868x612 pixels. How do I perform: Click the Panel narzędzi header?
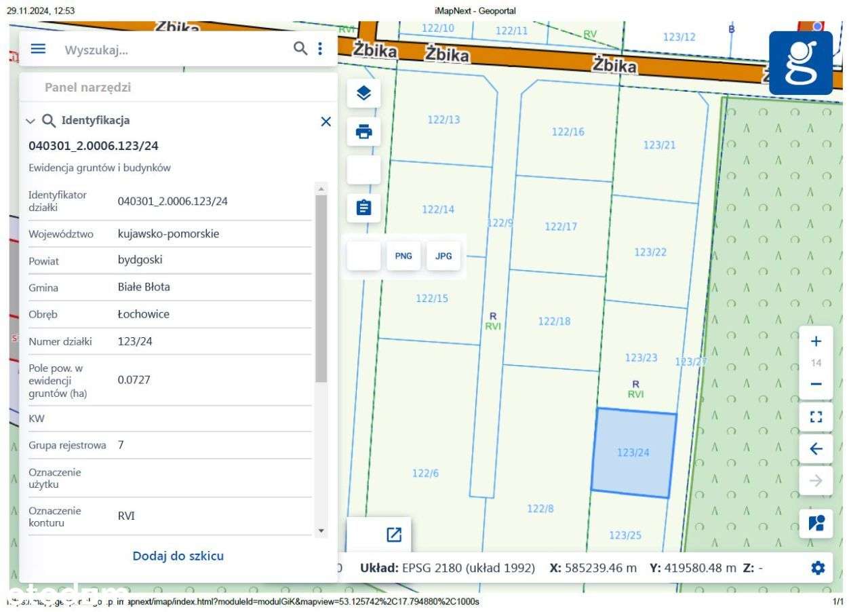pyautogui.click(x=87, y=88)
